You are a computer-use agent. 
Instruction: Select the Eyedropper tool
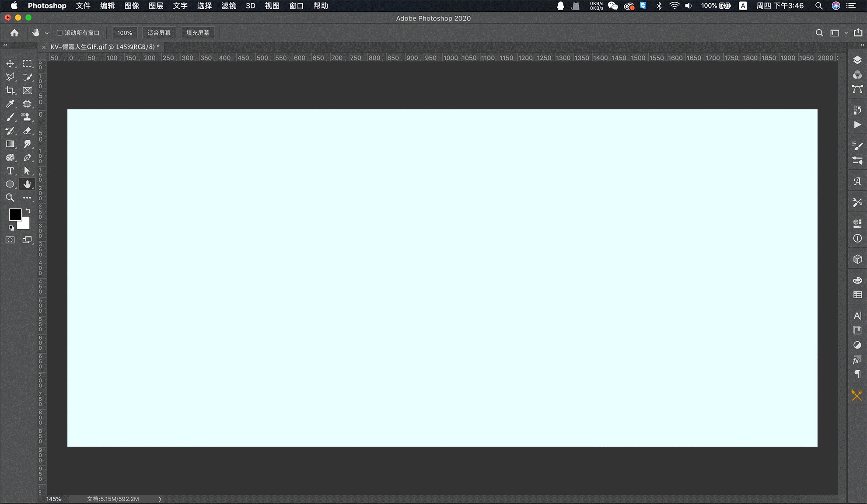click(10, 104)
